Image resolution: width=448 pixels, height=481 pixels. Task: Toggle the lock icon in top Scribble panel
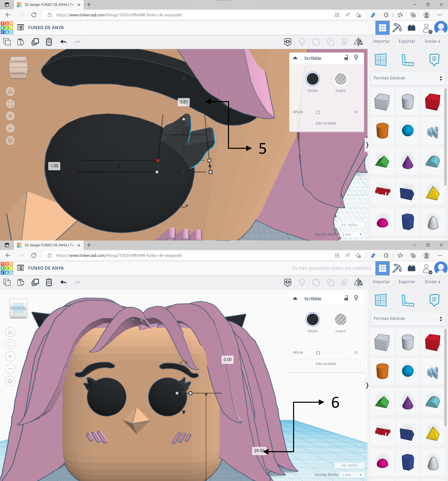tap(346, 58)
